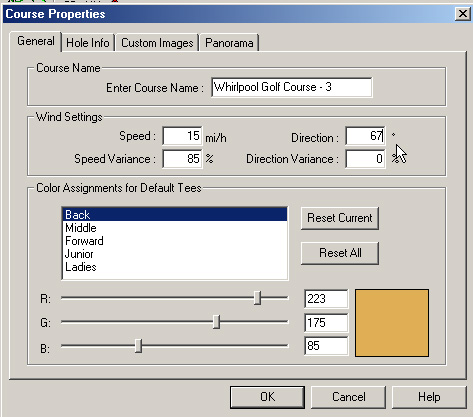Select Junior in the tee list
This screenshot has height=417, width=473.
(175, 254)
